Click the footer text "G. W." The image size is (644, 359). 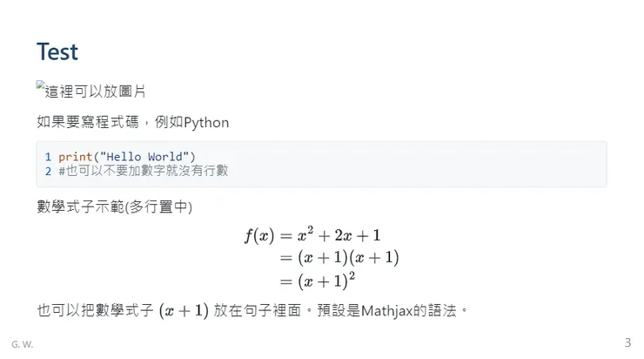tap(23, 344)
